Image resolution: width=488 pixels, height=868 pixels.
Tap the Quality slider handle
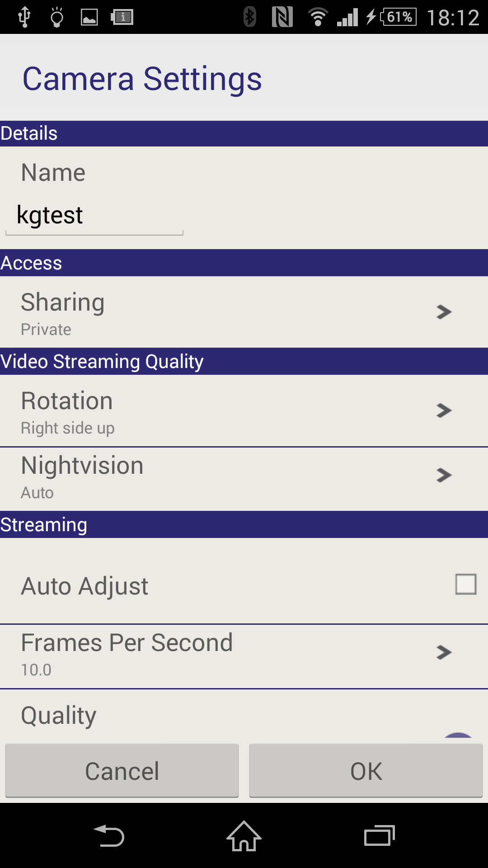pyautogui.click(x=458, y=736)
